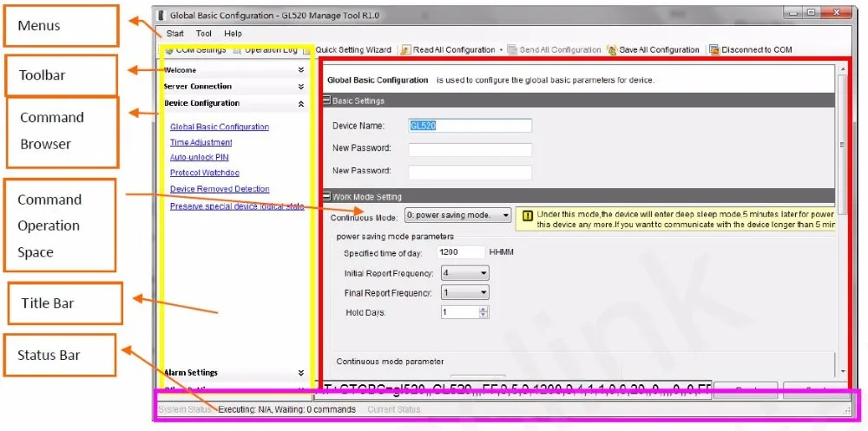This screenshot has height=431, width=868.
Task: Collapse Work Mode Setting section minus icon
Action: coord(327,196)
